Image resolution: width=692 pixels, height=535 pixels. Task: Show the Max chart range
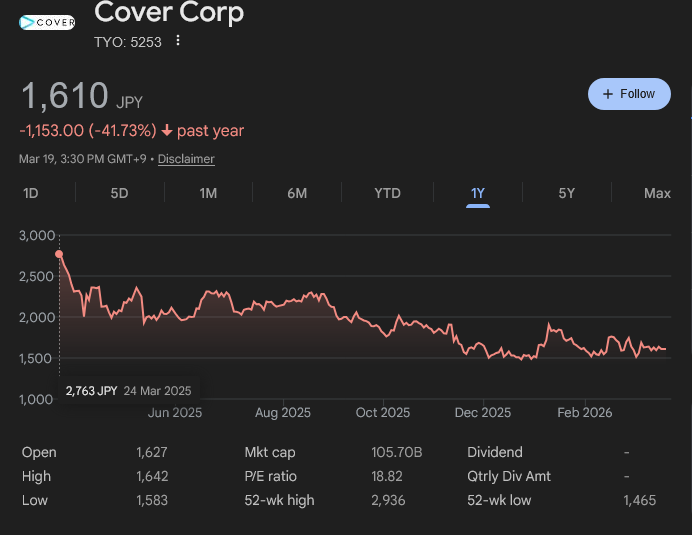coord(657,193)
